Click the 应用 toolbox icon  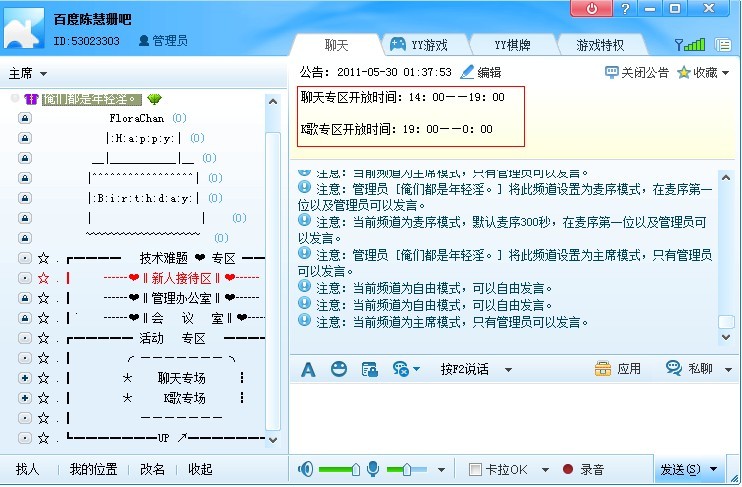[x=602, y=368]
